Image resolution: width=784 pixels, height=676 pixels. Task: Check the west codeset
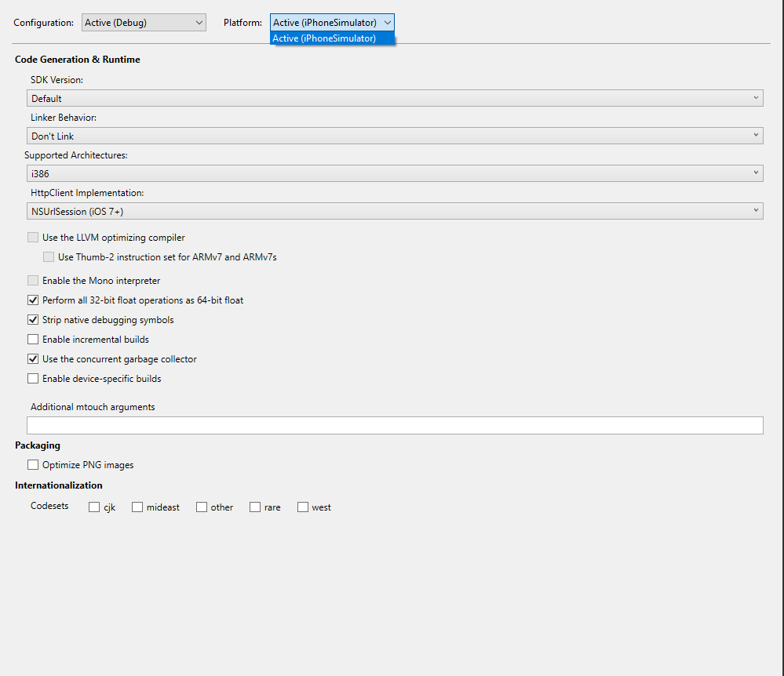click(302, 507)
